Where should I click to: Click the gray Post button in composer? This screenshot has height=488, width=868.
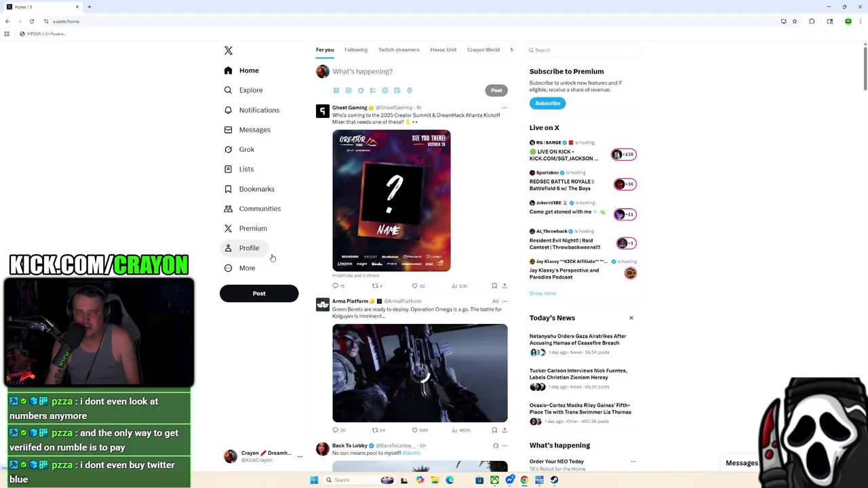click(496, 90)
